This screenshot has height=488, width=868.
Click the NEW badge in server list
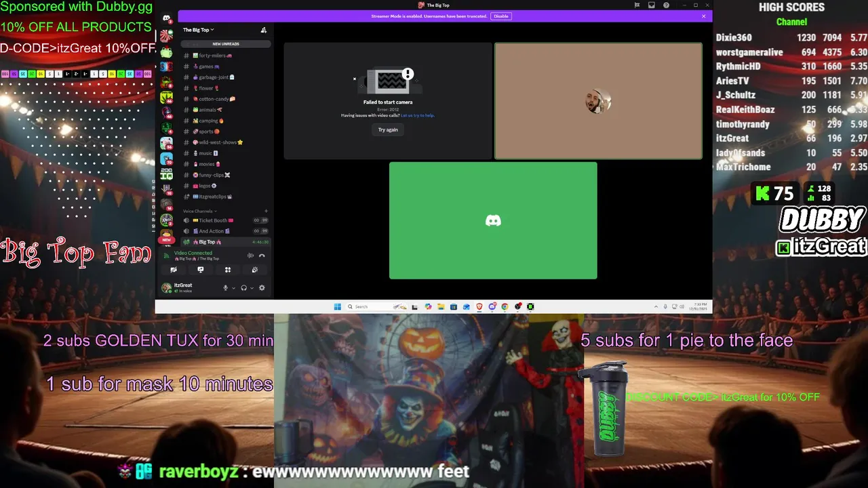[x=166, y=240]
